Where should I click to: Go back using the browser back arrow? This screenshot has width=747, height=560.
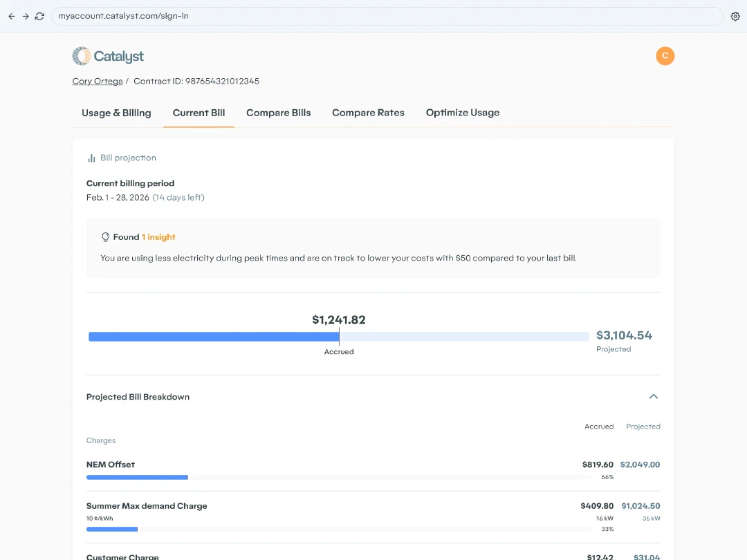12,16
